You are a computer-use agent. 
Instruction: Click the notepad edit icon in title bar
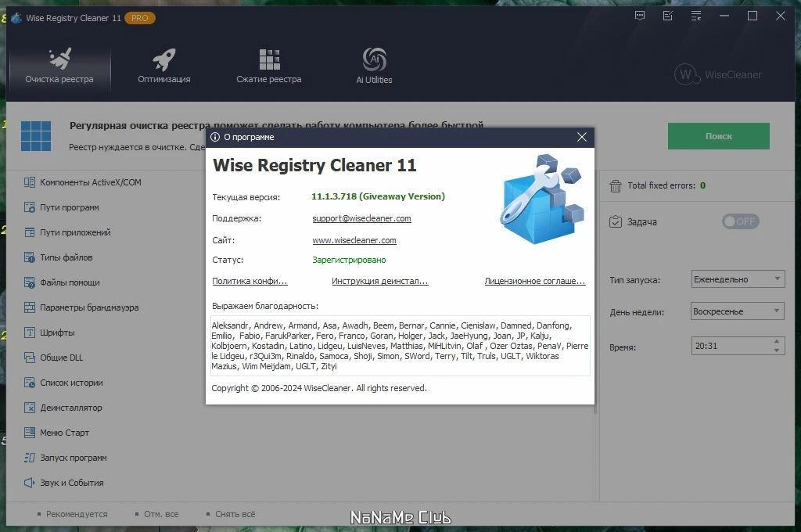[x=668, y=16]
